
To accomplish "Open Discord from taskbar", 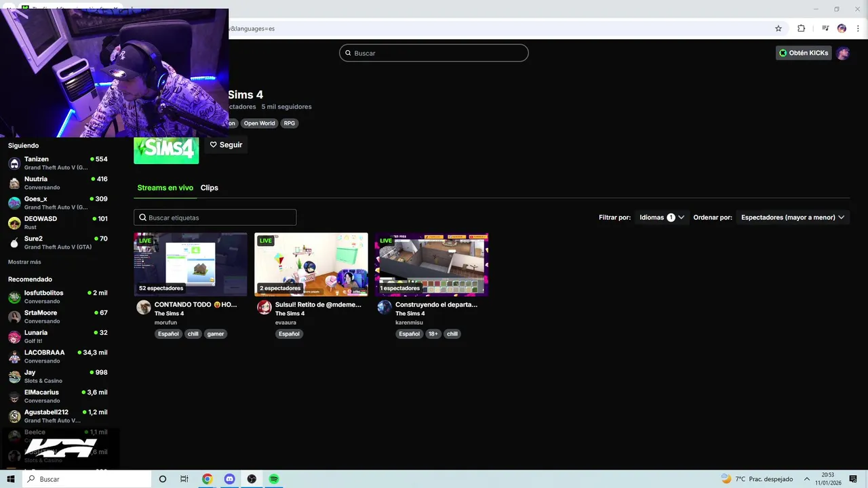I will coord(229,479).
